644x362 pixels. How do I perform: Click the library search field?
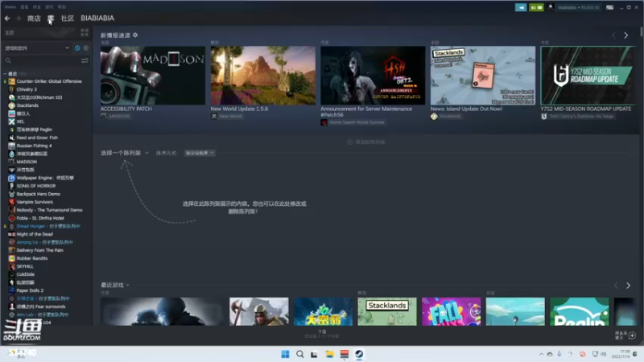click(41, 61)
